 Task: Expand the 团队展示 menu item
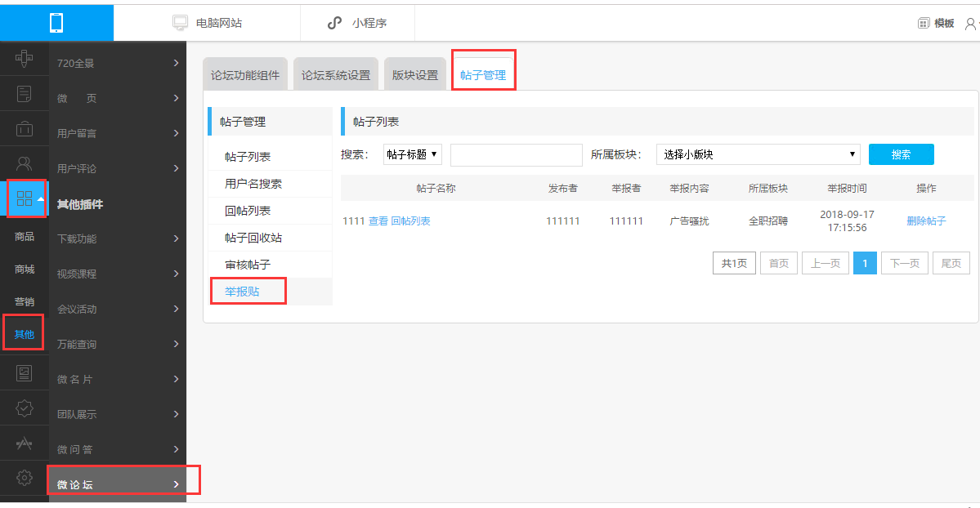pos(118,414)
